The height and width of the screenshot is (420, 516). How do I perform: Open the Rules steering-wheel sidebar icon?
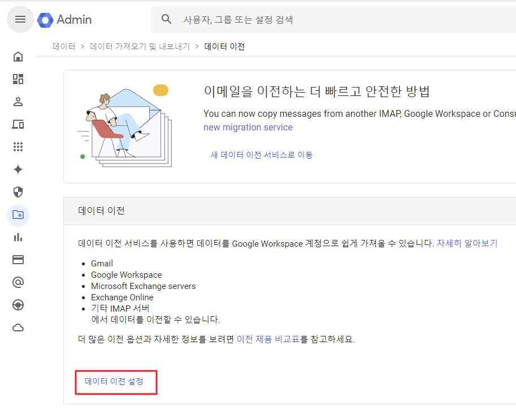18,305
